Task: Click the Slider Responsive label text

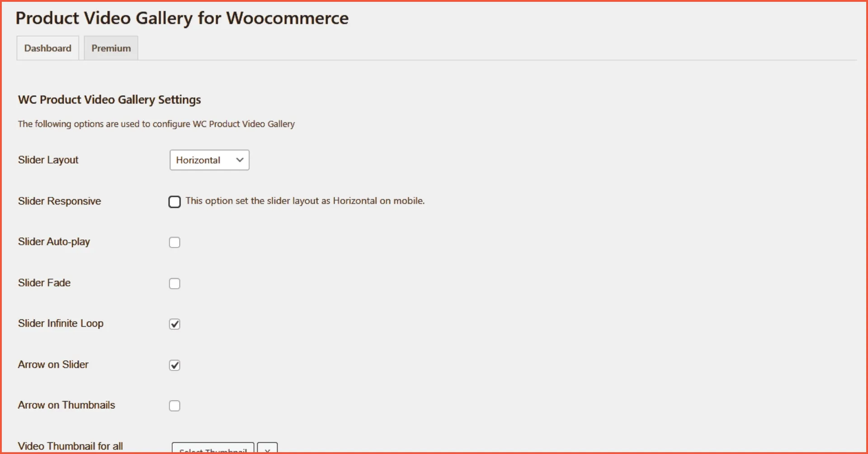Action: [x=59, y=201]
